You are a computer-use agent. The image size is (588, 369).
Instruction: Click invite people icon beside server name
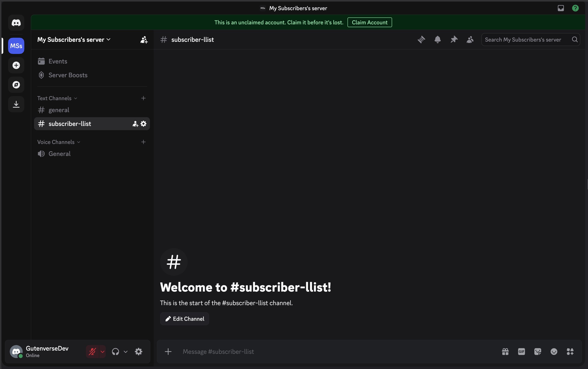coord(144,40)
